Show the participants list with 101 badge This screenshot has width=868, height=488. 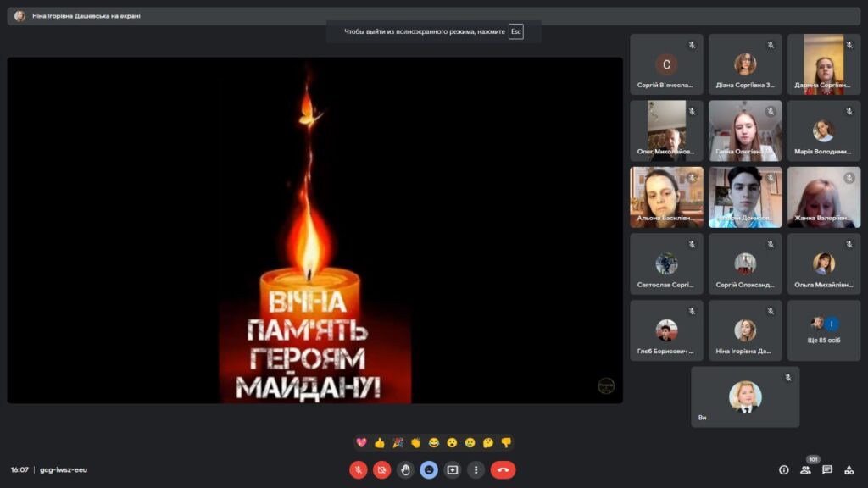805,469
